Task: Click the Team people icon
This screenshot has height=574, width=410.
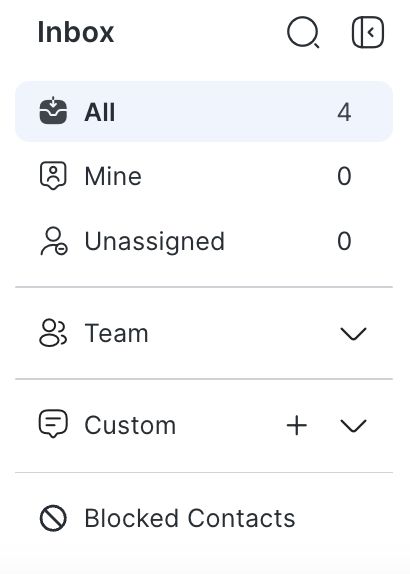Action: pos(53,333)
